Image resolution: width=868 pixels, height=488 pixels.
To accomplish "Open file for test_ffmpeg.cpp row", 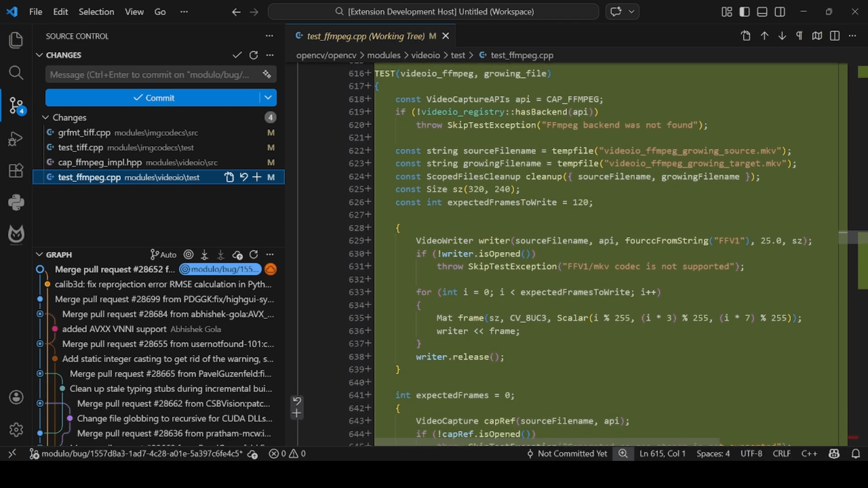I will tap(229, 177).
